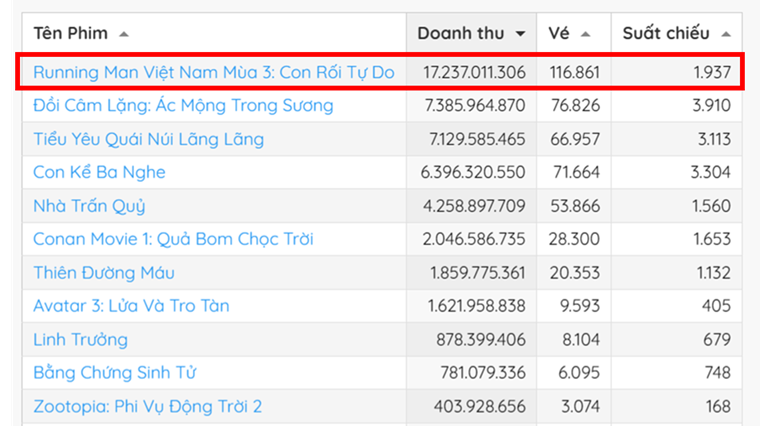
Task: Open Nhà Trấn Quỷ movie link
Action: 89,206
